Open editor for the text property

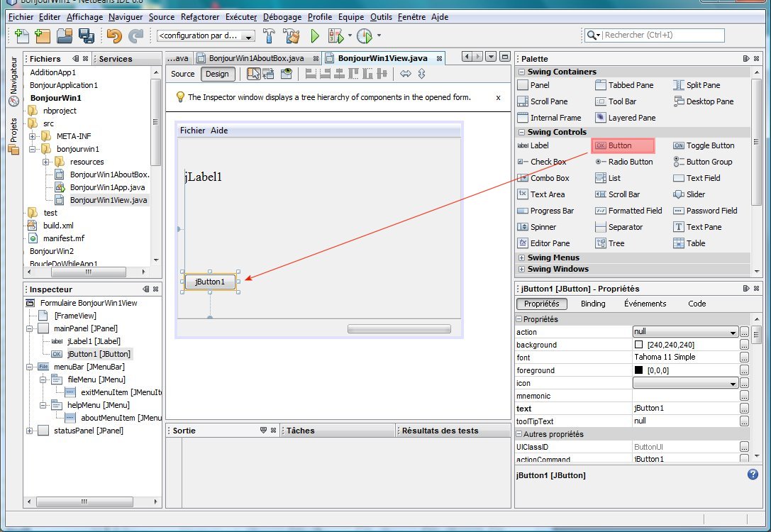pos(745,409)
